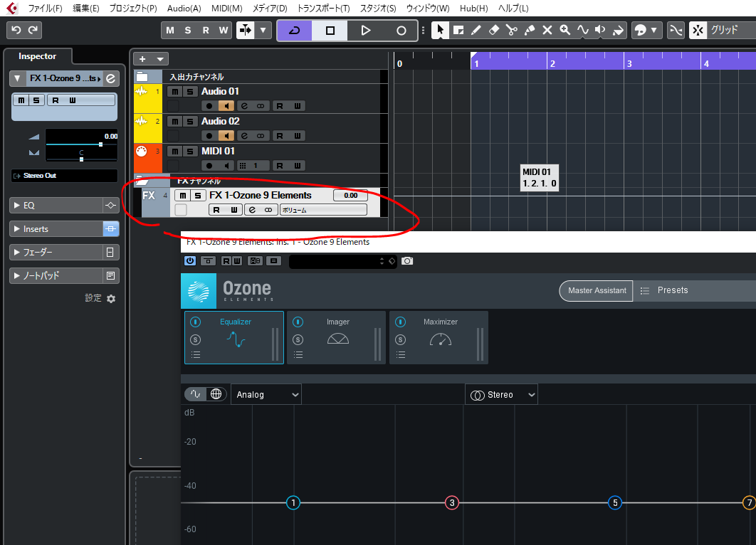The image size is (756, 545).
Task: Activate the cycle loop button
Action: 294,31
